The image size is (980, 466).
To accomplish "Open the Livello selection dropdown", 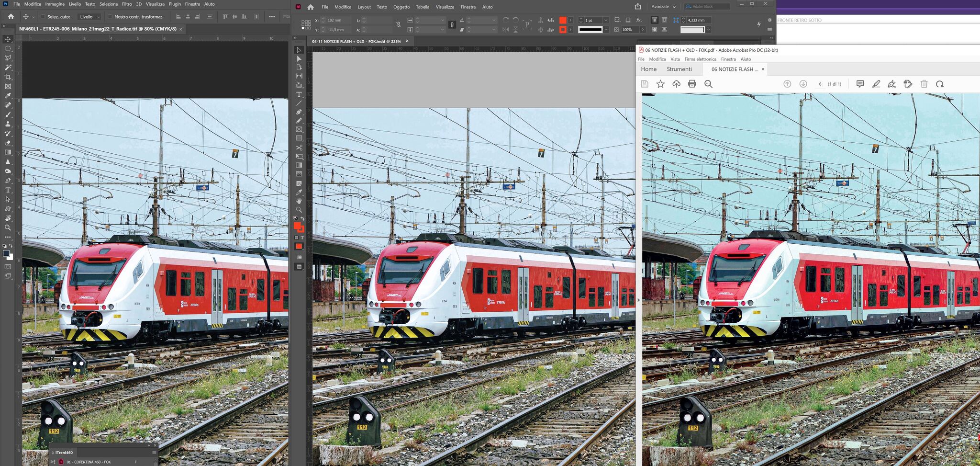I will tap(89, 17).
